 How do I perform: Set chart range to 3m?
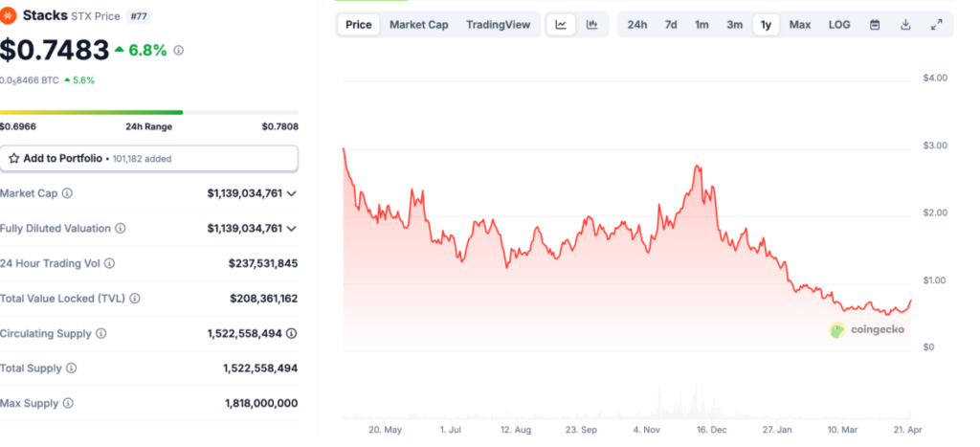[734, 25]
